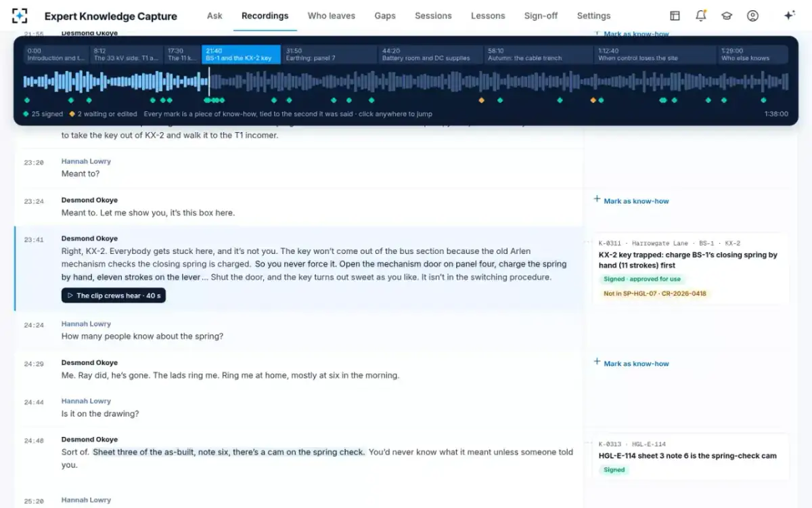Click highlighted text 'So you never force it'
The width and height of the screenshot is (812, 508).
coord(296,263)
